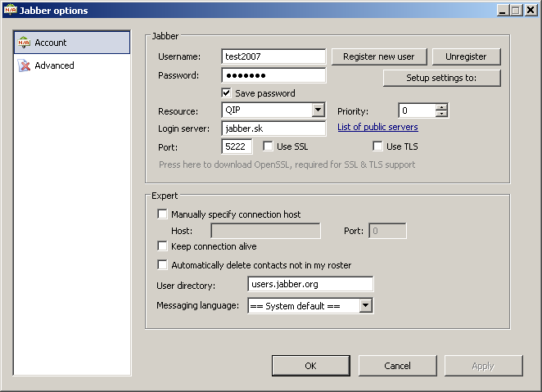Open the List of public servers link
Viewport: 542px width, 392px height.
(x=377, y=127)
